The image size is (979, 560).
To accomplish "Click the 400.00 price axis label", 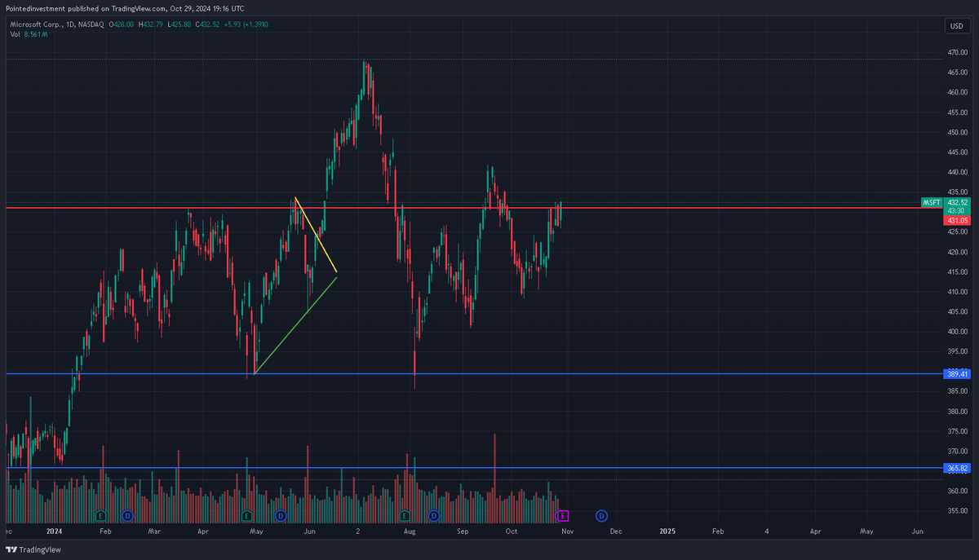I will point(956,332).
